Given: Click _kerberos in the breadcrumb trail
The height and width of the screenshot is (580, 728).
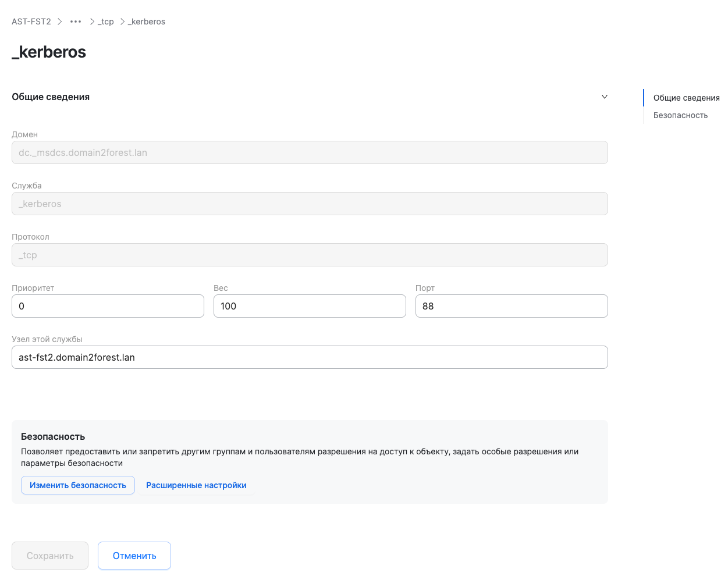Looking at the screenshot, I should pos(146,21).
